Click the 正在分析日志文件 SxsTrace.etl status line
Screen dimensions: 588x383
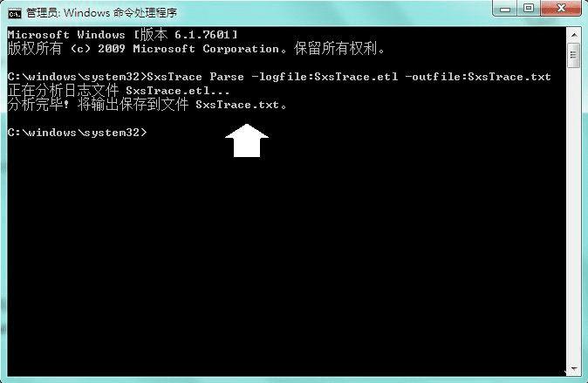pyautogui.click(x=118, y=91)
